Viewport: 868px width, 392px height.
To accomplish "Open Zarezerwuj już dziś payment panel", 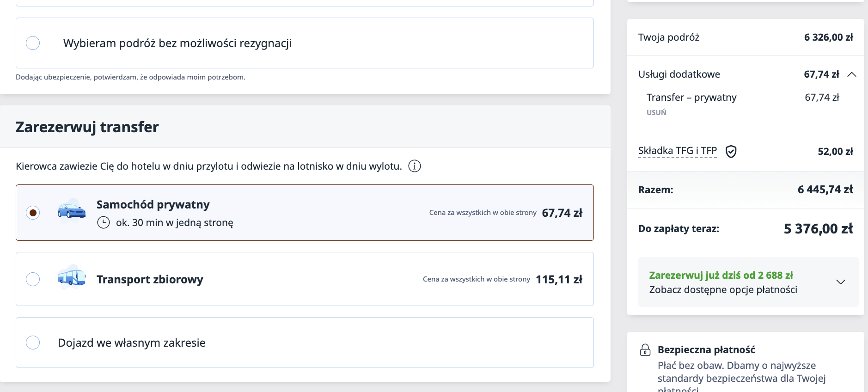I will [x=721, y=276].
